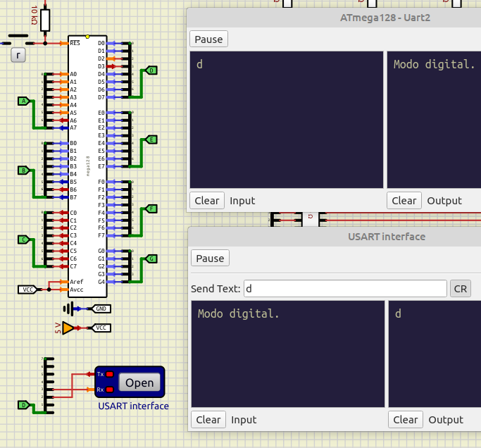Click the green tunnel labeled G
481x448 pixels.
[x=151, y=259]
